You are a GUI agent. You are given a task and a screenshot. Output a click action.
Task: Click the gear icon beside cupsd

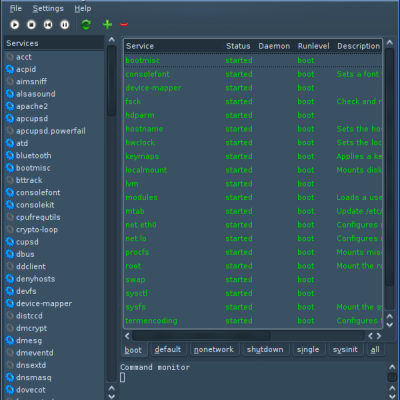pyautogui.click(x=10, y=242)
